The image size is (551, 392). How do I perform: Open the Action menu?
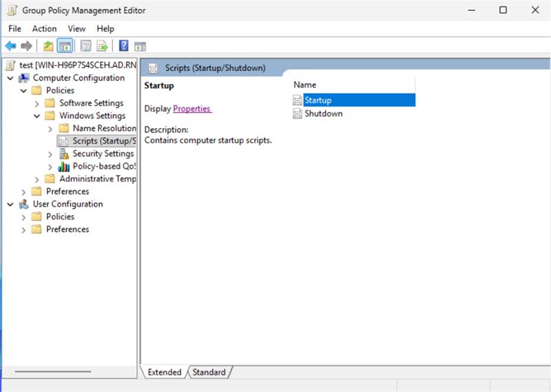[x=44, y=28]
